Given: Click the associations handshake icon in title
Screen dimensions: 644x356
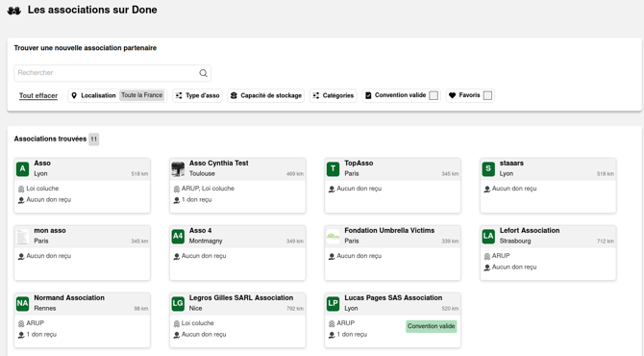Looking at the screenshot, I should tap(14, 11).
